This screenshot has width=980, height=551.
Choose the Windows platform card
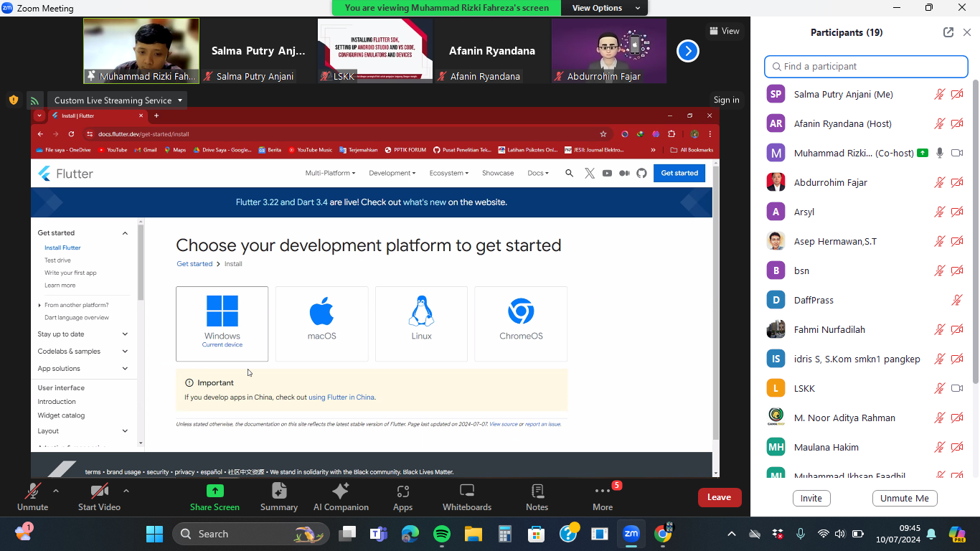click(x=222, y=324)
